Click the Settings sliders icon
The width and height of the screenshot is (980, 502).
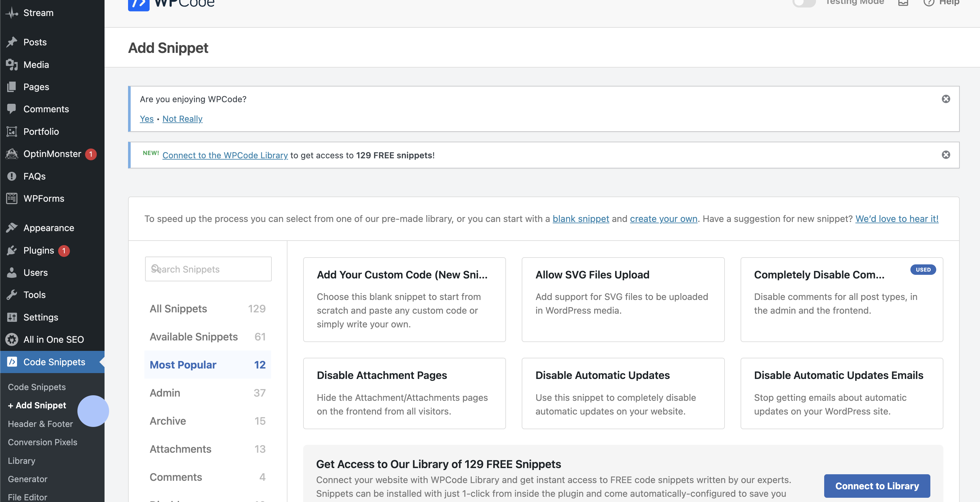point(12,317)
